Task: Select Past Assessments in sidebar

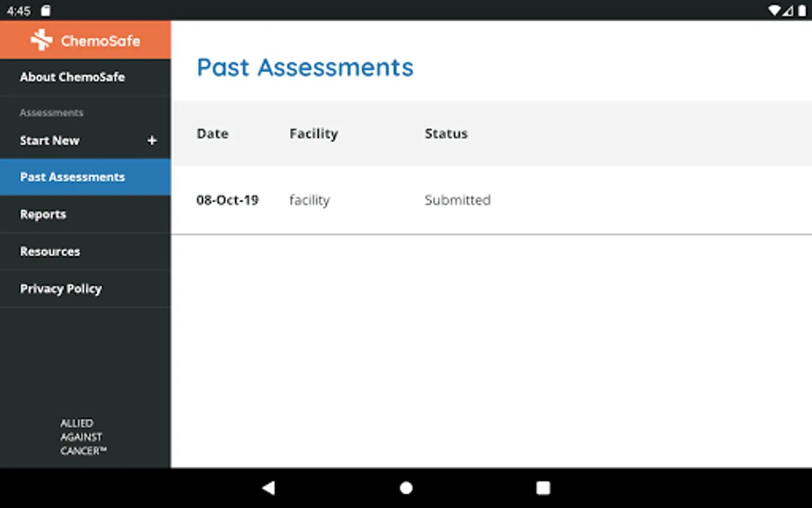Action: click(85, 177)
